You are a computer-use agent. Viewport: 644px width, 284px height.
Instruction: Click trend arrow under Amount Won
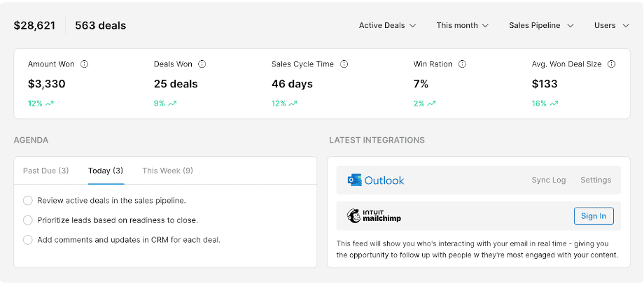tap(50, 104)
